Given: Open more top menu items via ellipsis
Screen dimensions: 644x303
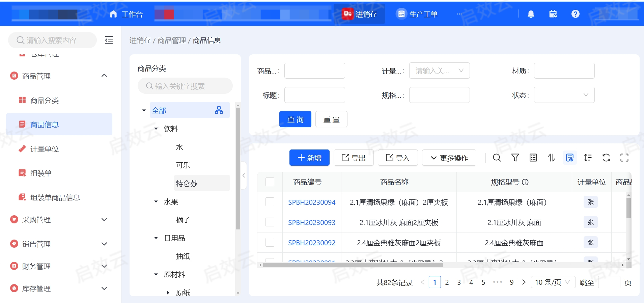Looking at the screenshot, I should (459, 14).
